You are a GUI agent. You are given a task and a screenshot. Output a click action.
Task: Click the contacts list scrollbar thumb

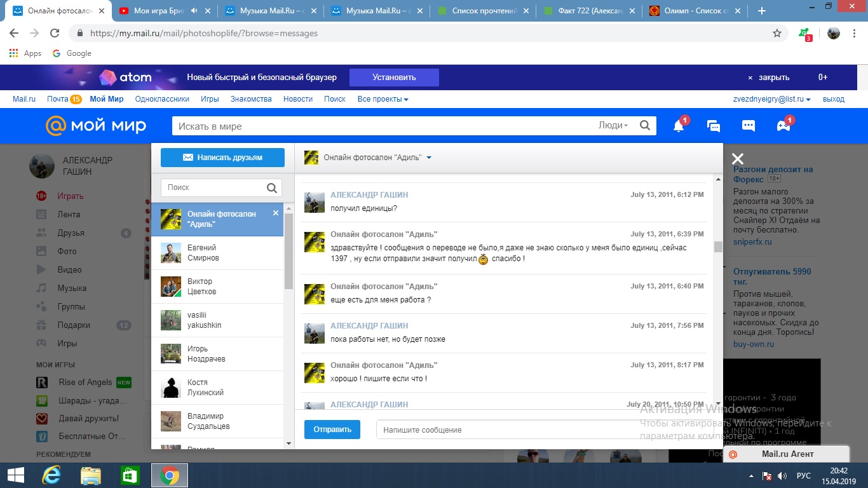[288, 250]
